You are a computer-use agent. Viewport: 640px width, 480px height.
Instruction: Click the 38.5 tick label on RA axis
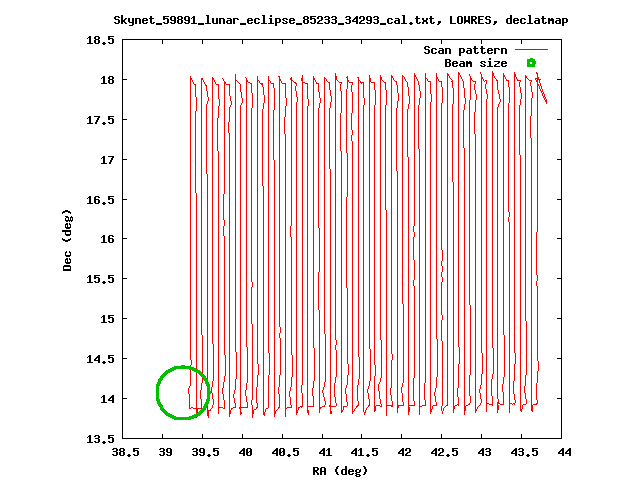pos(125,452)
